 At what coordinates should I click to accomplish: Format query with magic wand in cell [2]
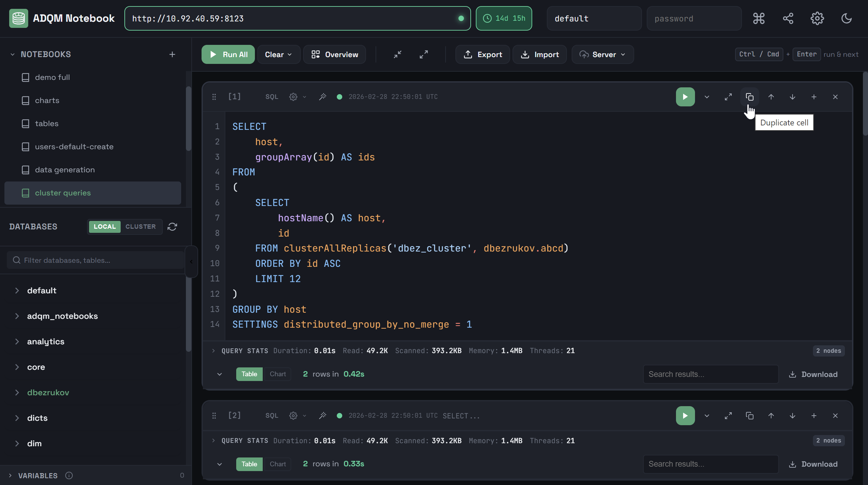323,416
